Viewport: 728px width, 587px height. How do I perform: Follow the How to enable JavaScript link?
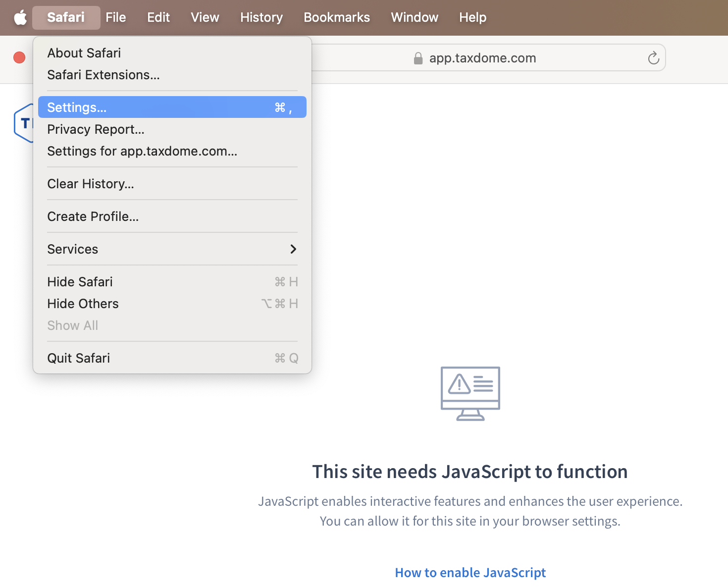470,573
